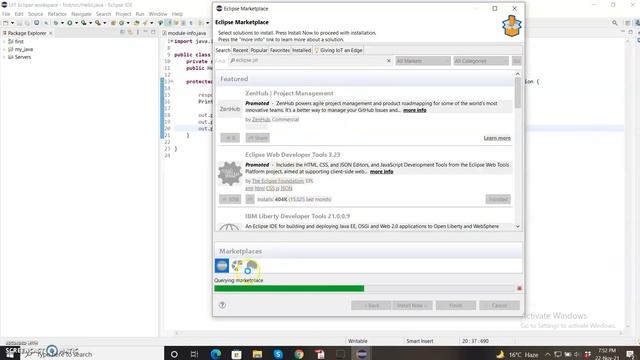
Task: Expand the my_java tree node
Action: [x=4, y=49]
